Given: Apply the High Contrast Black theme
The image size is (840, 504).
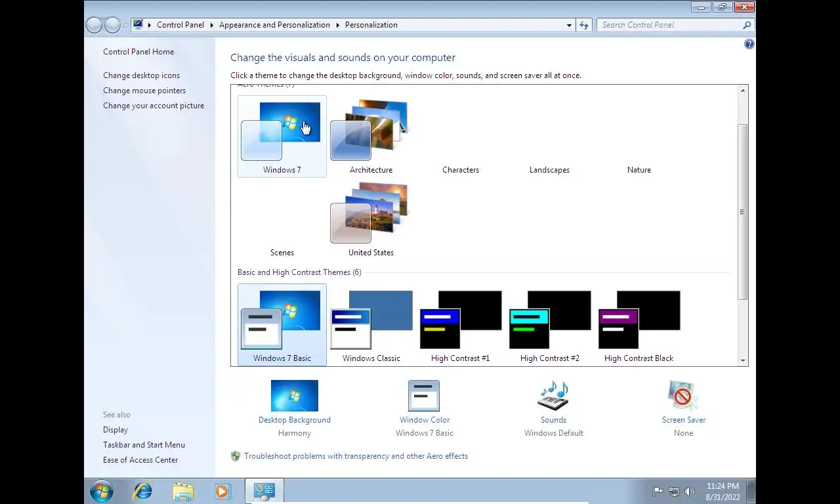Looking at the screenshot, I should pyautogui.click(x=639, y=325).
